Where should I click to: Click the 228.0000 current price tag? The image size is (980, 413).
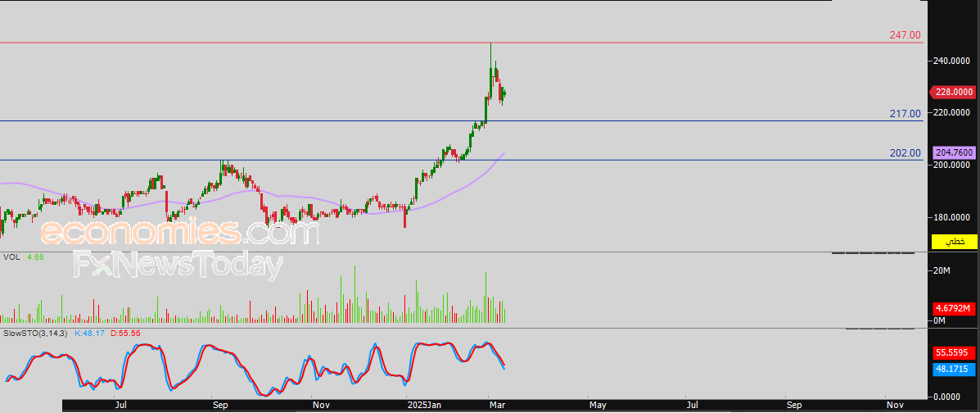(x=954, y=92)
